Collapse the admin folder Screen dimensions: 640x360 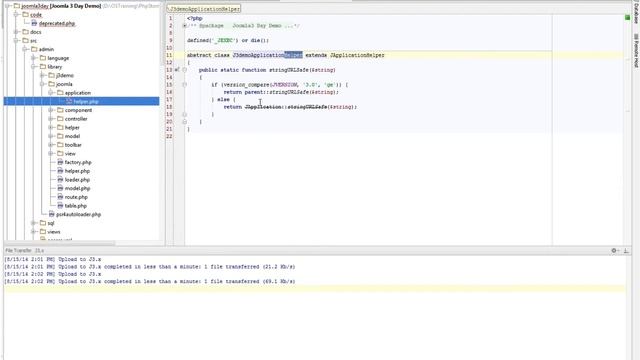25,49
